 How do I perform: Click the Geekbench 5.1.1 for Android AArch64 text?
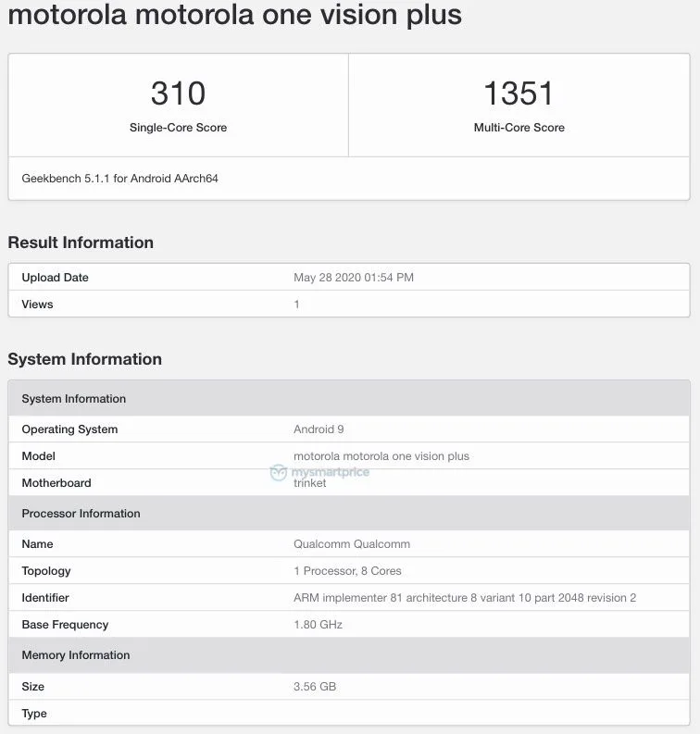(119, 178)
